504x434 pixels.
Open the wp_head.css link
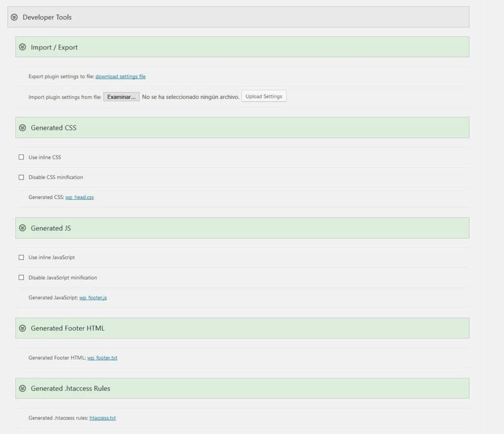pyautogui.click(x=79, y=197)
